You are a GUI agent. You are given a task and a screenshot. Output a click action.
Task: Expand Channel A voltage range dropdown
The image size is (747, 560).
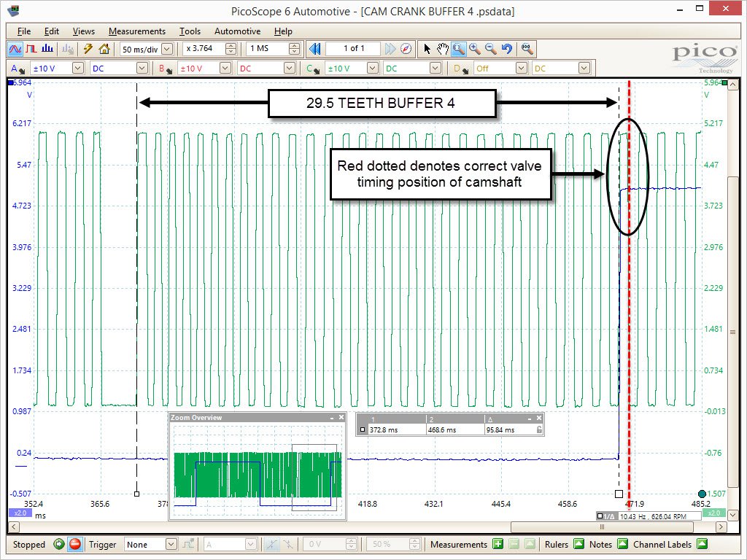click(78, 69)
